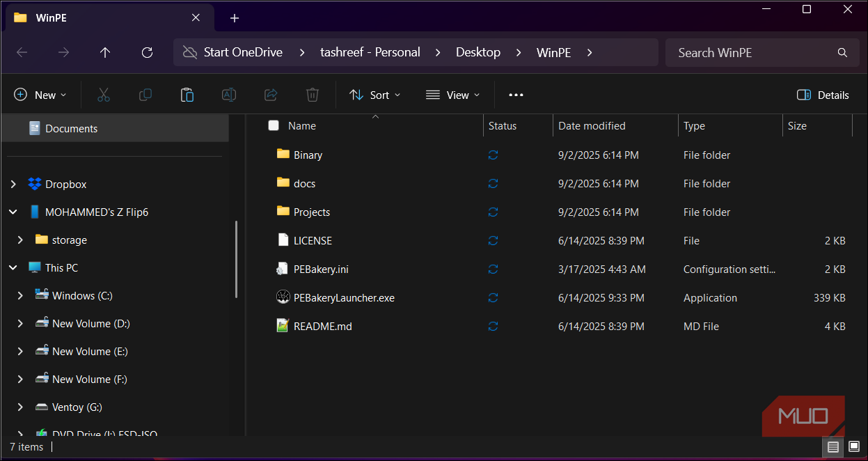
Task: Click the search magnifier icon
Action: pos(842,53)
